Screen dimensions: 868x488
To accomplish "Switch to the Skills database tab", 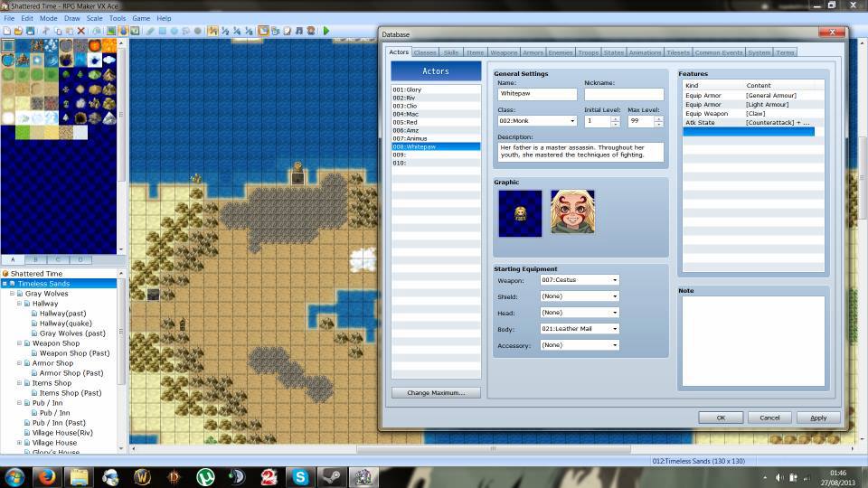I will [x=450, y=52].
